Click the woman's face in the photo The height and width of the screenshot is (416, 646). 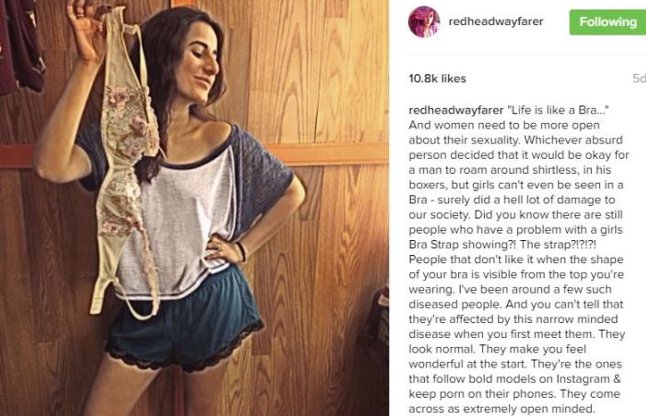click(199, 66)
